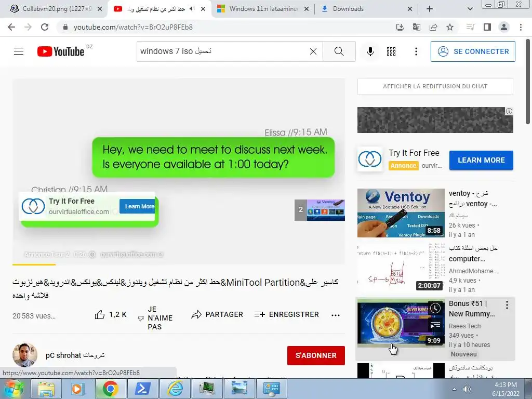Viewport: 532px width, 399px height.
Task: Open the YouTube apps grid icon
Action: click(x=391, y=51)
